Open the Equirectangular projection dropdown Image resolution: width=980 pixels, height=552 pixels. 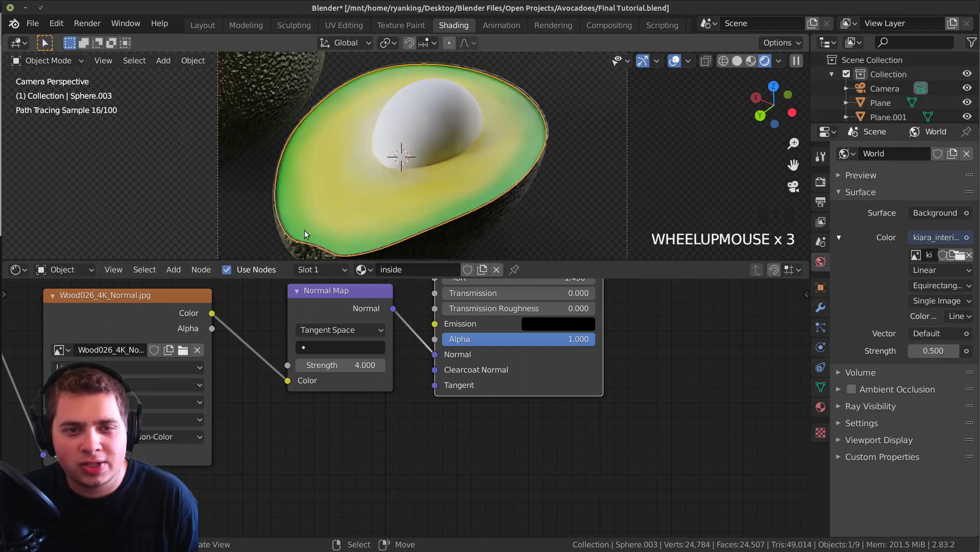941,286
